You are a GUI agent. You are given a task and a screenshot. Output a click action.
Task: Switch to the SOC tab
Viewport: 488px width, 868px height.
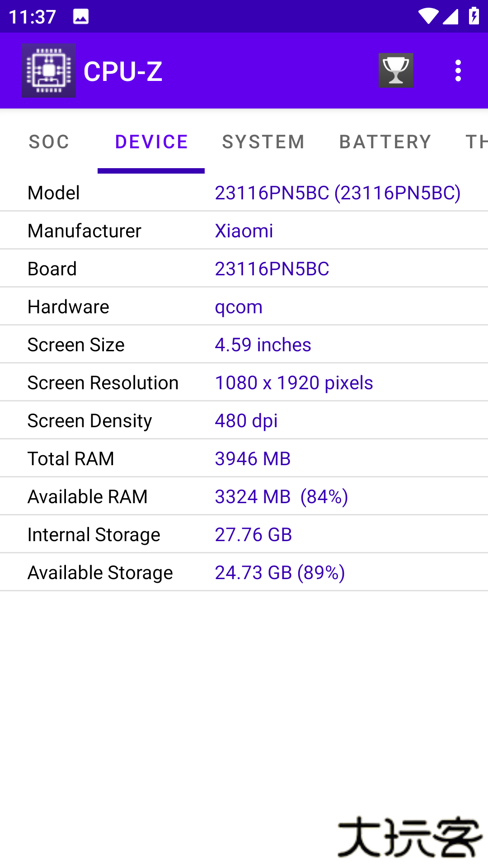(49, 142)
